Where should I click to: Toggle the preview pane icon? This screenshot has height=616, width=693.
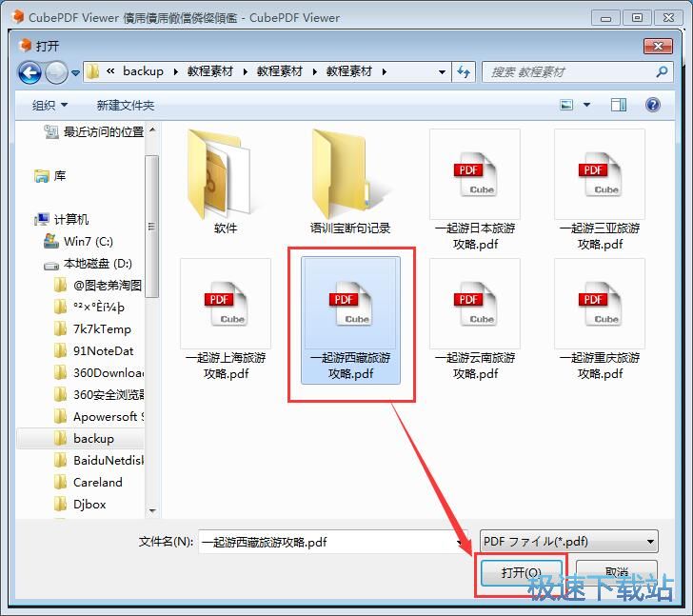pyautogui.click(x=619, y=105)
